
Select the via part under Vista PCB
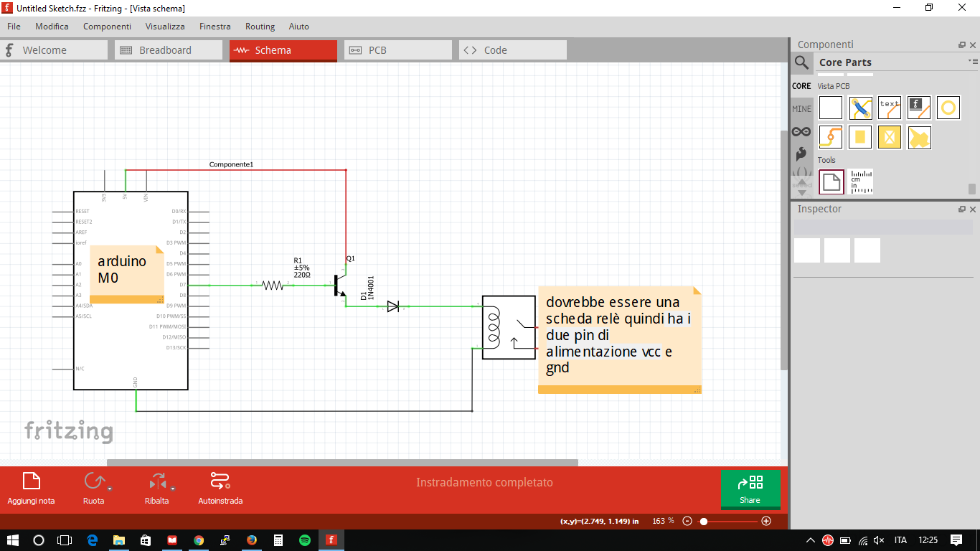tap(831, 137)
